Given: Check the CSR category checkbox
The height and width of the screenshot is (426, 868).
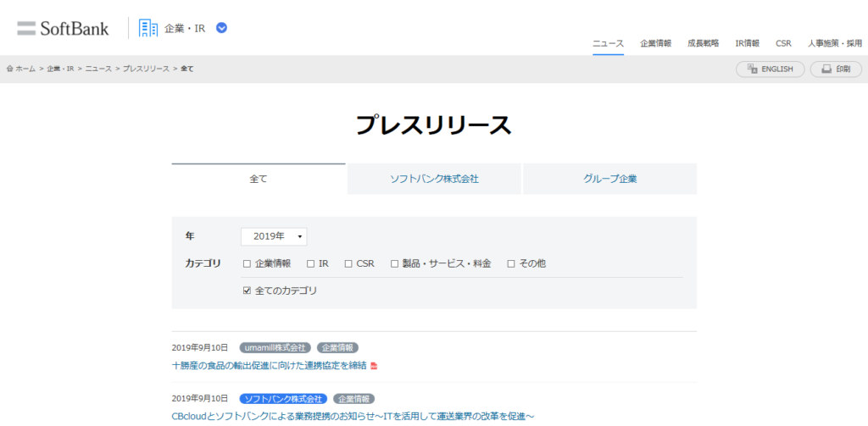Looking at the screenshot, I should [x=348, y=264].
